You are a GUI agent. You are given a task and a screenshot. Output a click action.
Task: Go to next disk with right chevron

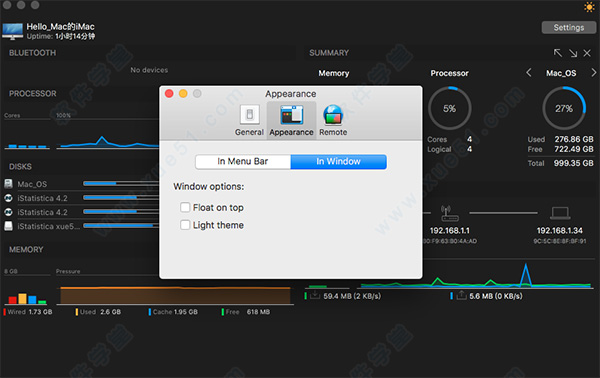tap(593, 73)
